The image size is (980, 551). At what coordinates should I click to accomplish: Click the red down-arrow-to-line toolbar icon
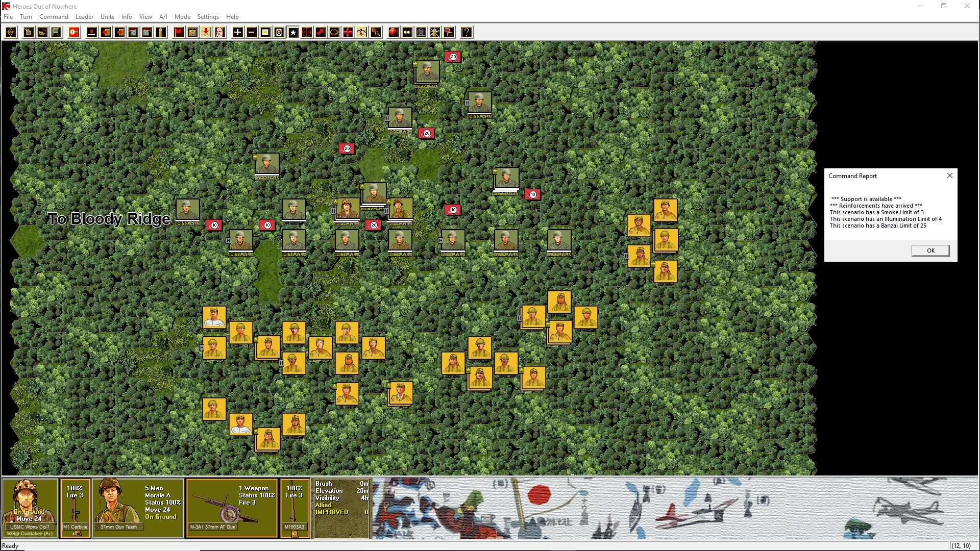[x=92, y=33]
